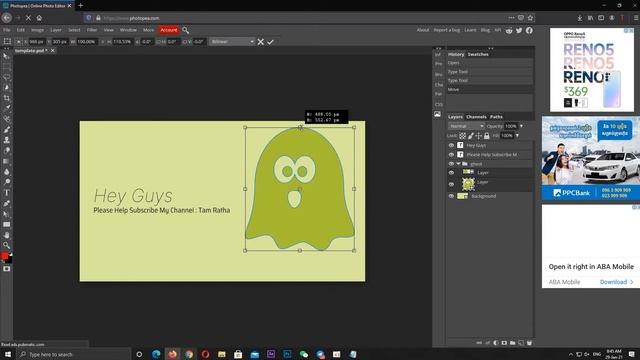Toggle lock transparent pixels checker icon
Viewport: 640px width, 360px height.
pyautogui.click(x=462, y=136)
